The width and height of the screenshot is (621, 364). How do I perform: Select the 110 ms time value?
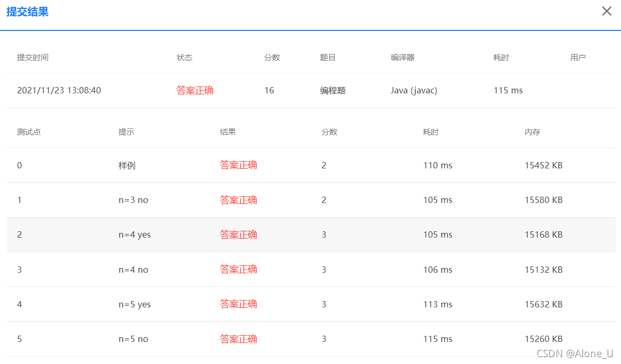(438, 165)
